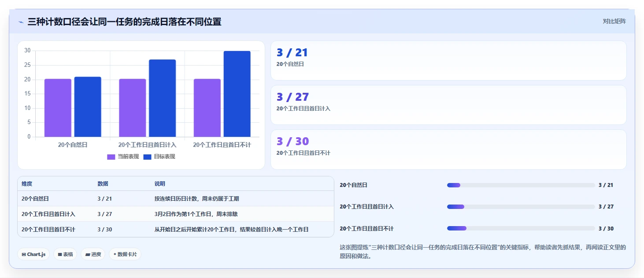Click the table cell 3 / 21

point(105,199)
